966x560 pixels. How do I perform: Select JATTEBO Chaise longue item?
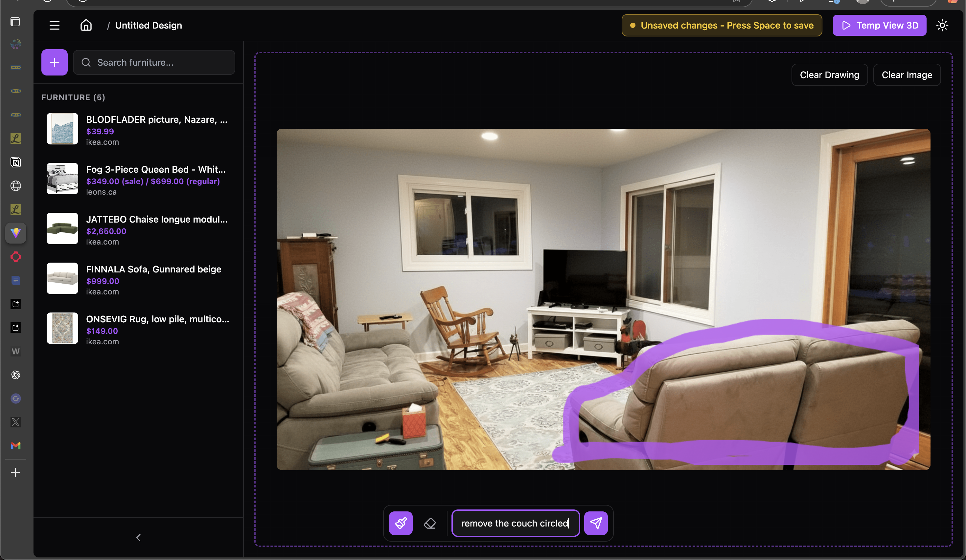[x=156, y=220]
